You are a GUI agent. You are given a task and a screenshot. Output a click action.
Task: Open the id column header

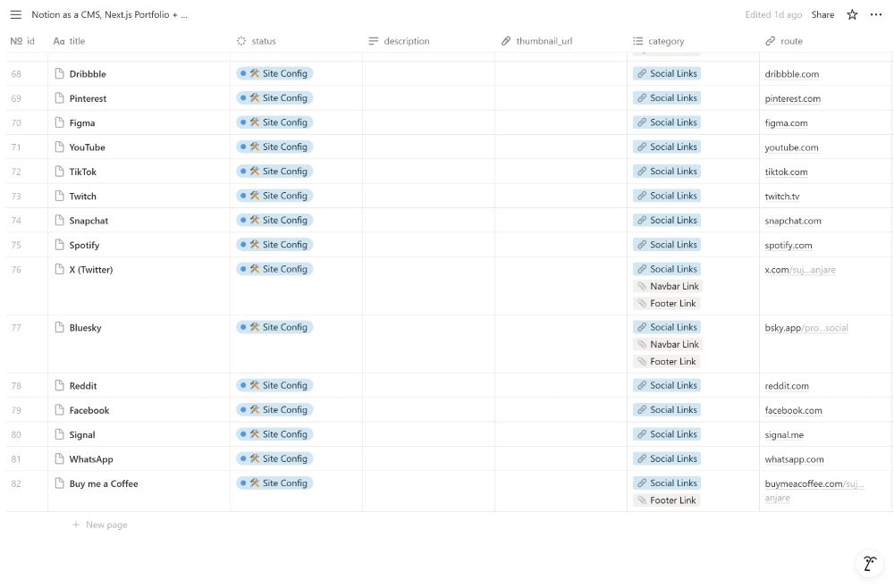coord(23,41)
